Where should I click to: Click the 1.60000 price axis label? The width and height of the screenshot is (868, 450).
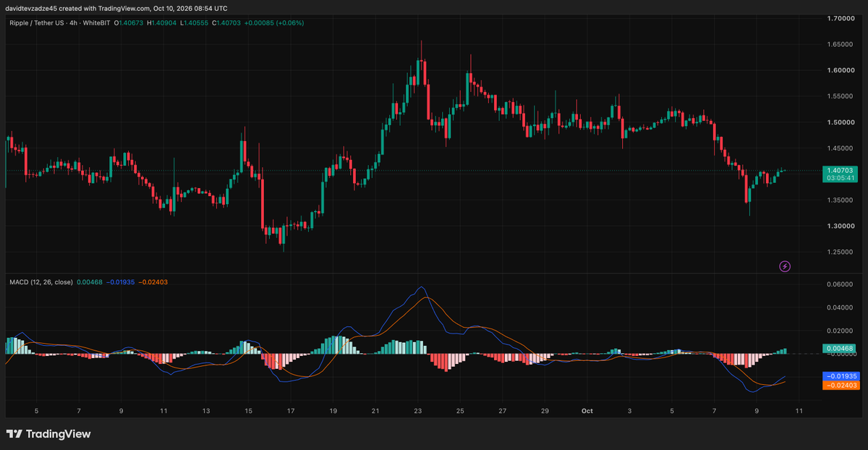pyautogui.click(x=840, y=70)
